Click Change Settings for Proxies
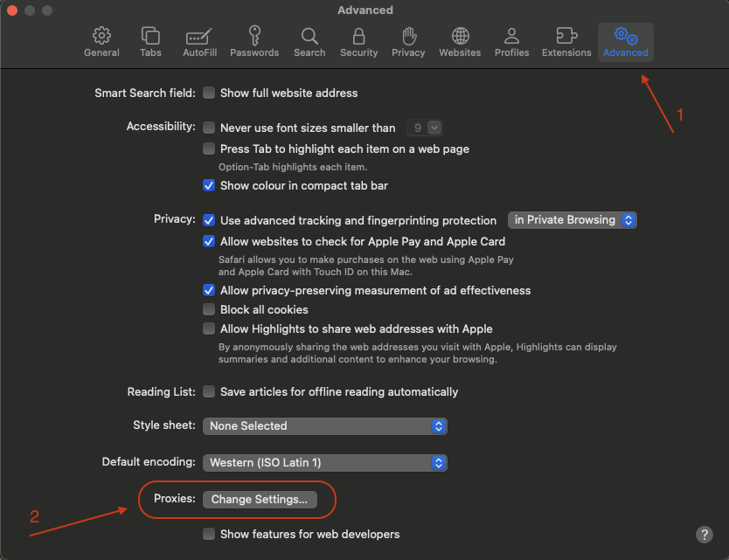 click(260, 500)
